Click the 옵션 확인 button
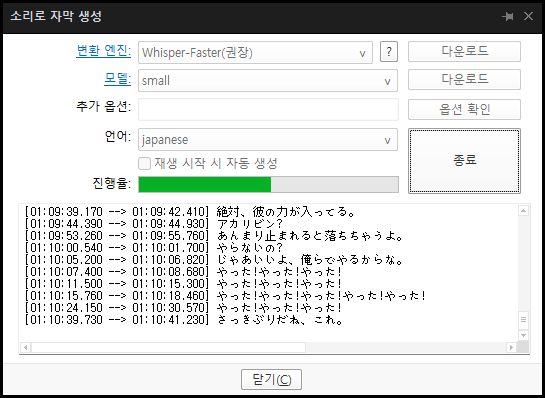The width and height of the screenshot is (545, 398). click(464, 109)
